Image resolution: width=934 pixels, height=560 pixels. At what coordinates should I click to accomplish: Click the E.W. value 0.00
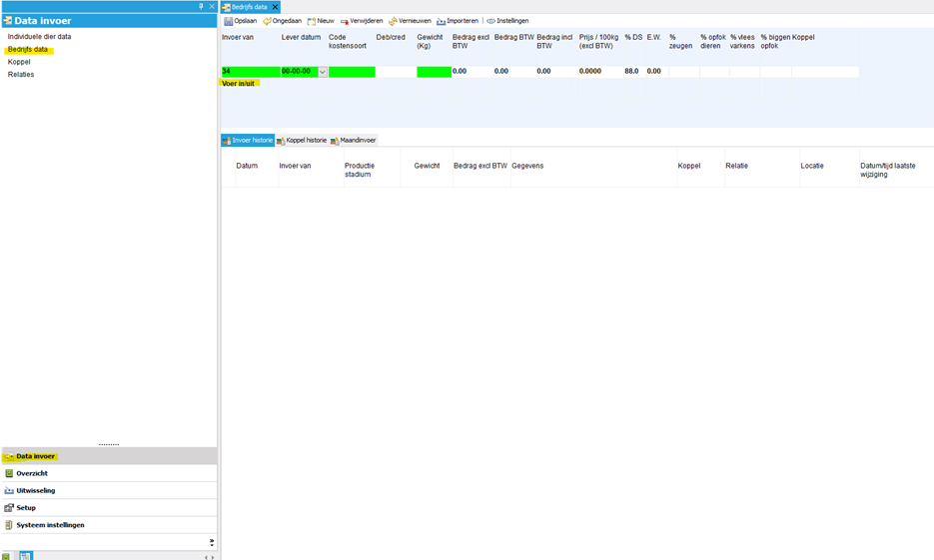(657, 72)
